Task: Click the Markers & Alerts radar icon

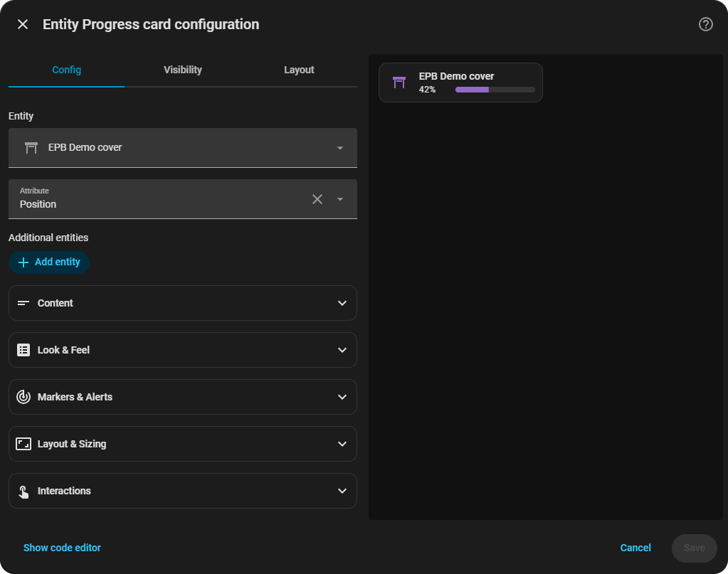Action: click(23, 397)
